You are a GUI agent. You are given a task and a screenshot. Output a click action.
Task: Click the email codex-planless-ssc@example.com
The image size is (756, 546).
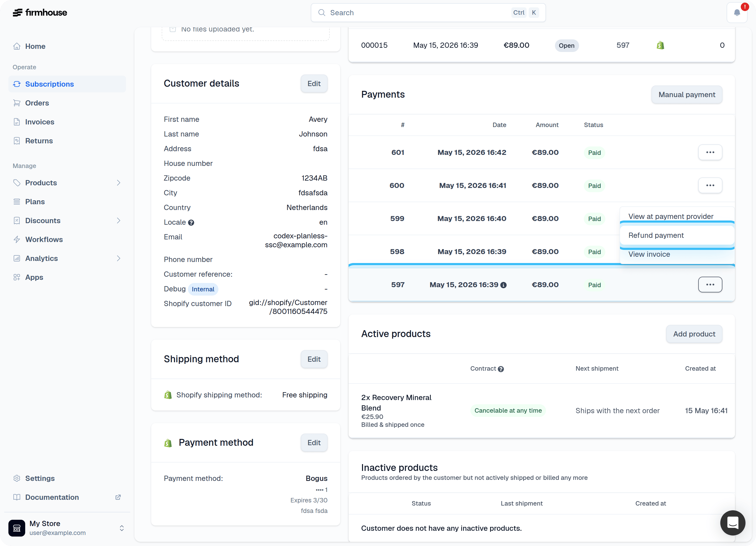point(296,240)
